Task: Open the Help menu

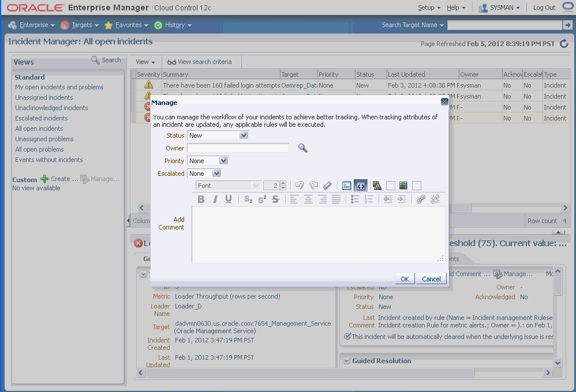Action: pos(456,7)
